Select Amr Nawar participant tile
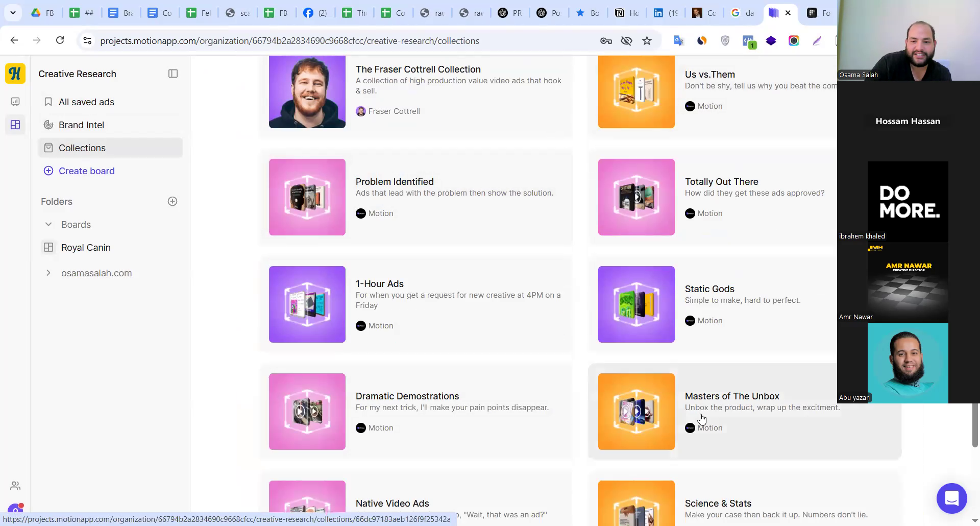The height and width of the screenshot is (526, 980). click(908, 282)
